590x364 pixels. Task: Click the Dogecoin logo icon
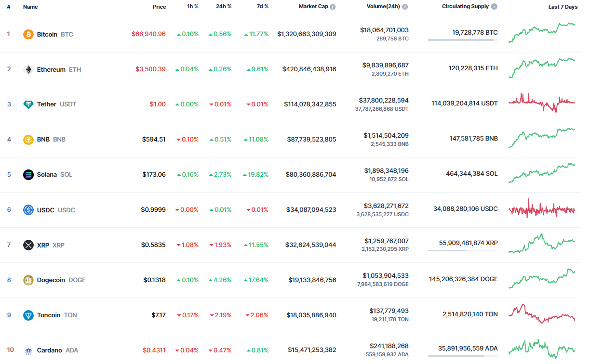(x=28, y=280)
